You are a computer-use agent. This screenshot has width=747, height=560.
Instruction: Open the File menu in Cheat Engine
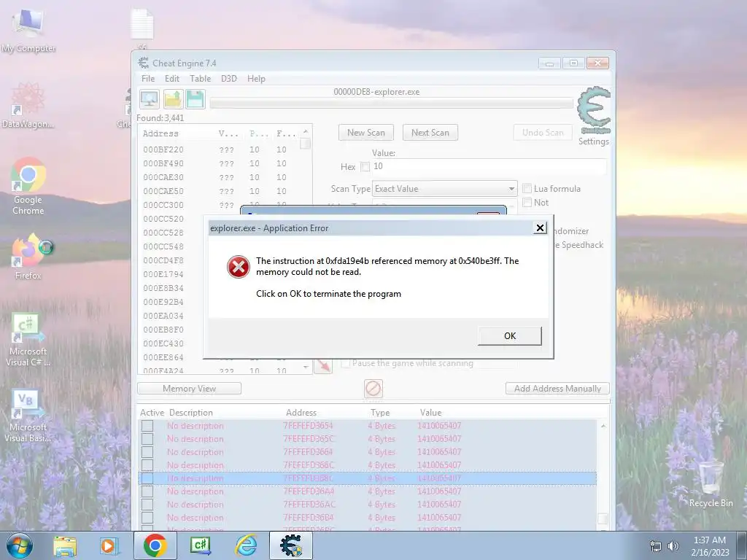click(148, 79)
